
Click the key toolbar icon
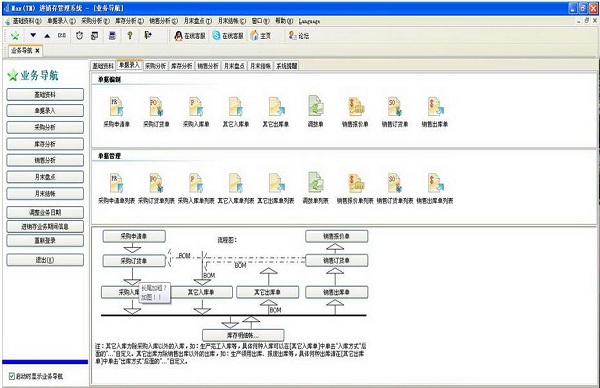tap(130, 36)
